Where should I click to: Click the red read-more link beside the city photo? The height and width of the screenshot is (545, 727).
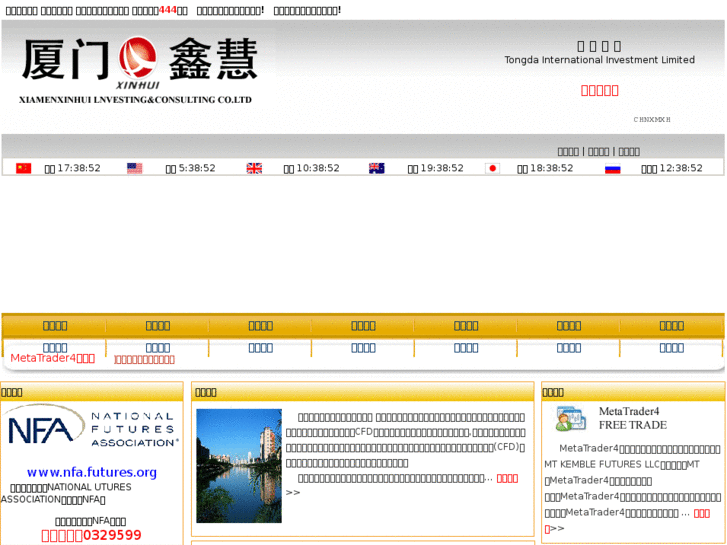[x=507, y=478]
